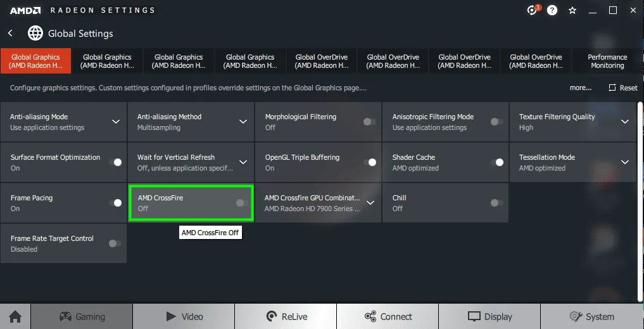Open the help question mark icon

[552, 10]
